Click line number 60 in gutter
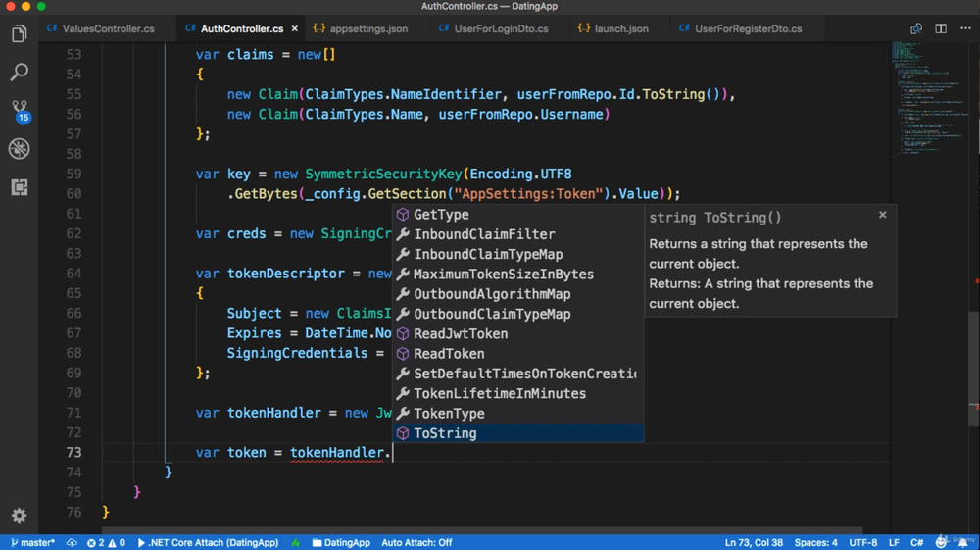The image size is (980, 550). (x=73, y=194)
